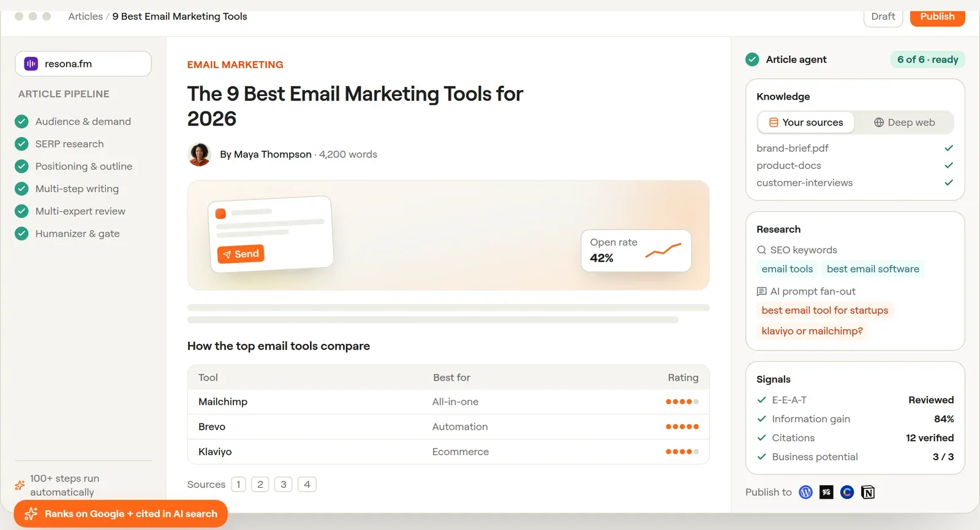This screenshot has width=980, height=530.
Task: Select the best email software keyword tag
Action: pyautogui.click(x=873, y=269)
